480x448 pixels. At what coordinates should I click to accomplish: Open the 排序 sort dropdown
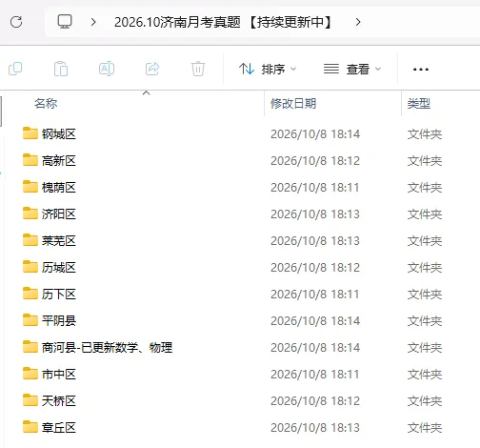point(268,69)
